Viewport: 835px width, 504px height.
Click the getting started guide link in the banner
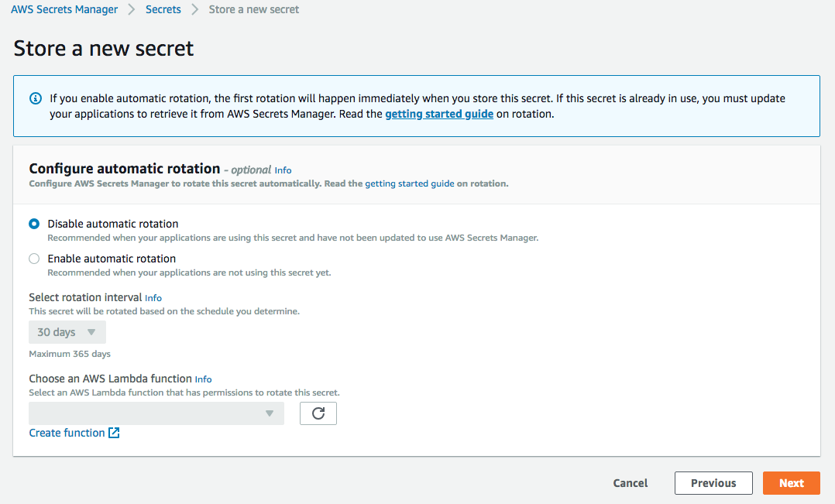click(438, 114)
